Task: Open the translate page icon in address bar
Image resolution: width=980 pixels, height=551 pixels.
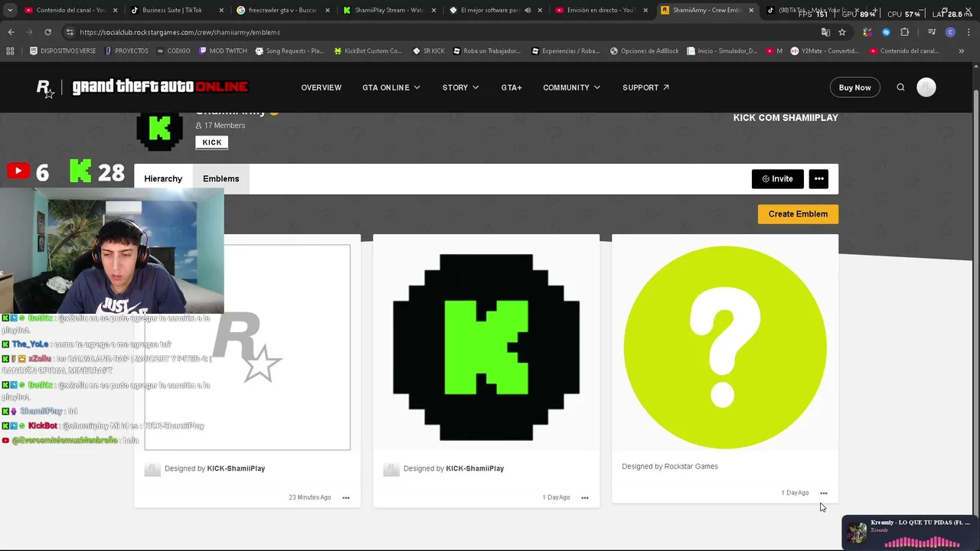Action: point(825,32)
